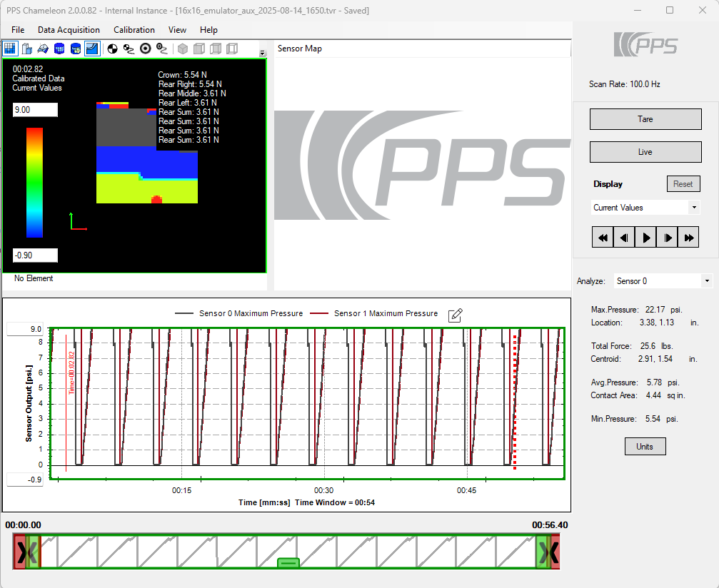This screenshot has height=588, width=719.
Task: Click the Reset display toggle button
Action: [x=683, y=183]
